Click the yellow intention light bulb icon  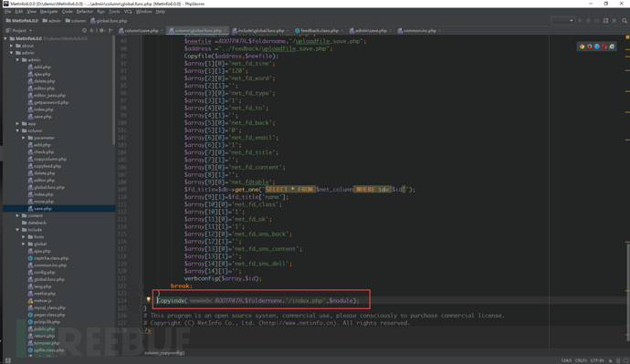tap(148, 300)
